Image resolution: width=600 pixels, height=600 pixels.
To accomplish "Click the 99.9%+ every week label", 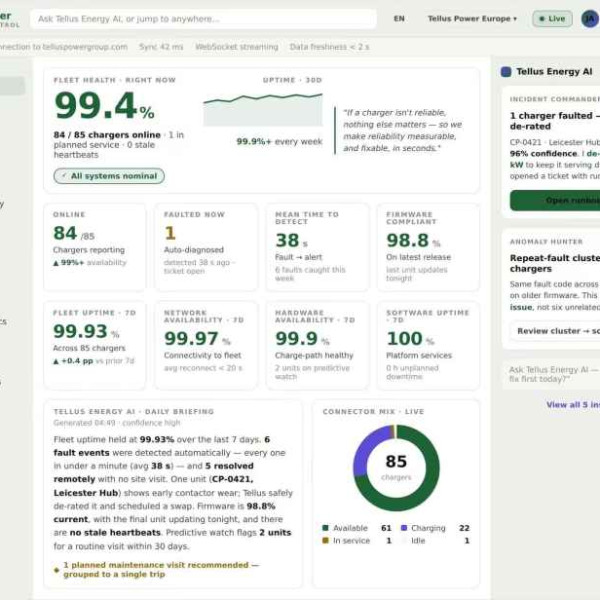I will tap(279, 142).
